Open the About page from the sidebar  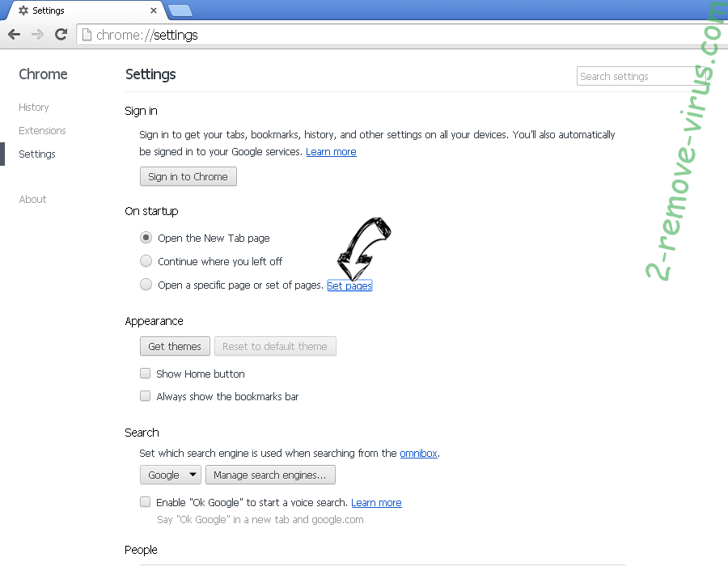pos(32,200)
